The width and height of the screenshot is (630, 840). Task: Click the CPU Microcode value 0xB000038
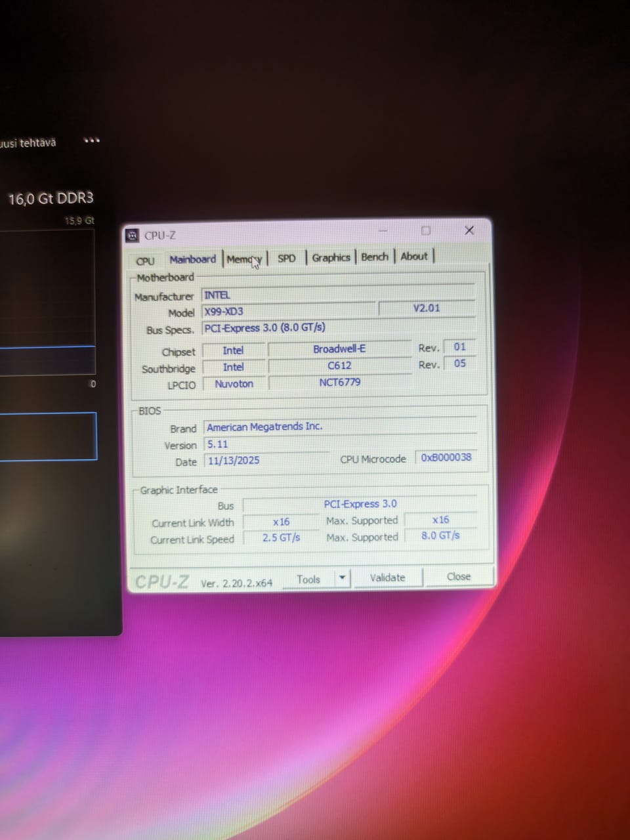[446, 457]
